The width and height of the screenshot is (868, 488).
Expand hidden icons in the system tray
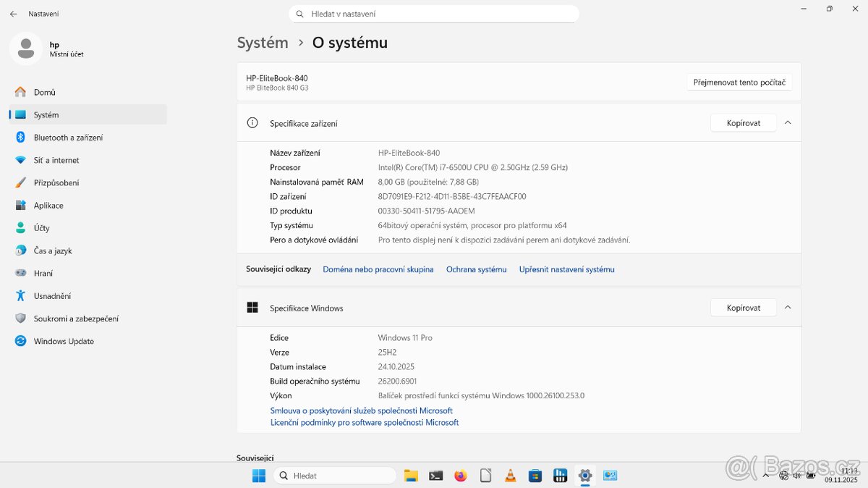coord(765,476)
